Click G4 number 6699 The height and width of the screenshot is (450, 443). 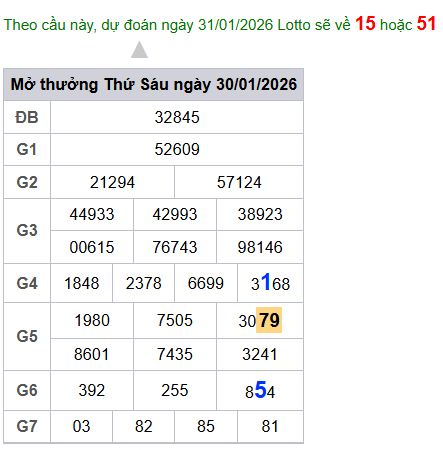tap(206, 284)
